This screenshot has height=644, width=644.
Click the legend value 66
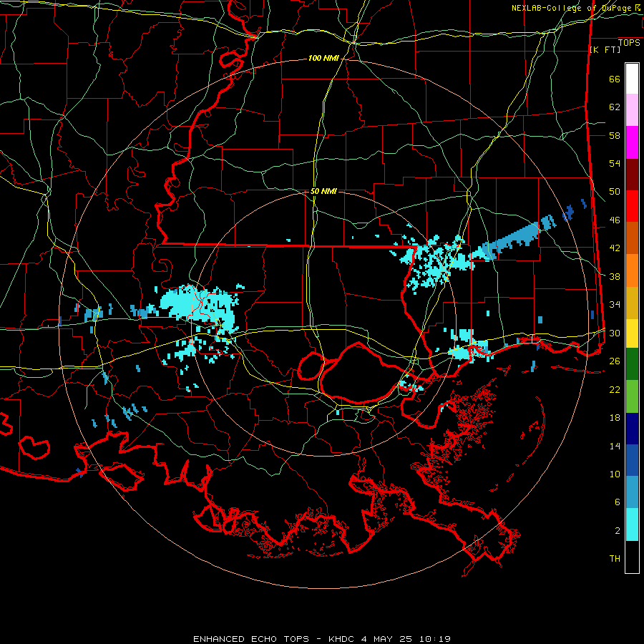click(x=615, y=79)
